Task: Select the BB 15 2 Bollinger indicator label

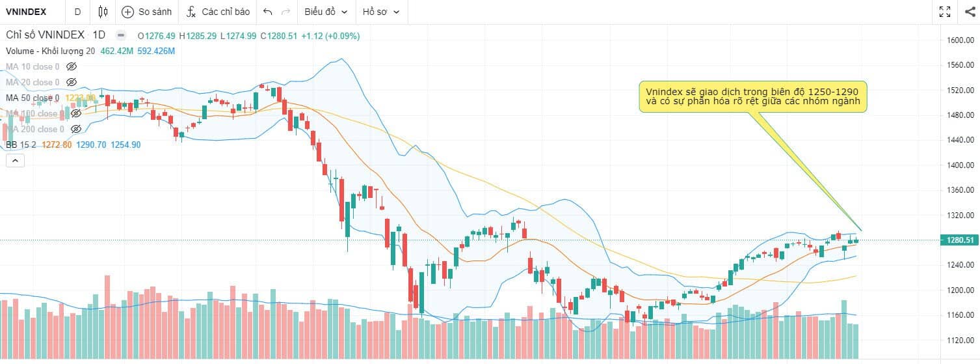Action: click(x=21, y=145)
